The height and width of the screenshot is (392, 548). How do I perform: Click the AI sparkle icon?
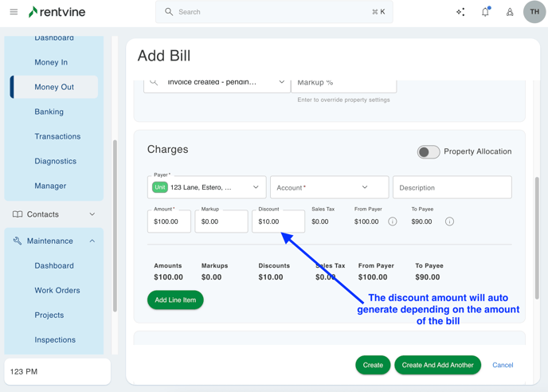click(460, 12)
